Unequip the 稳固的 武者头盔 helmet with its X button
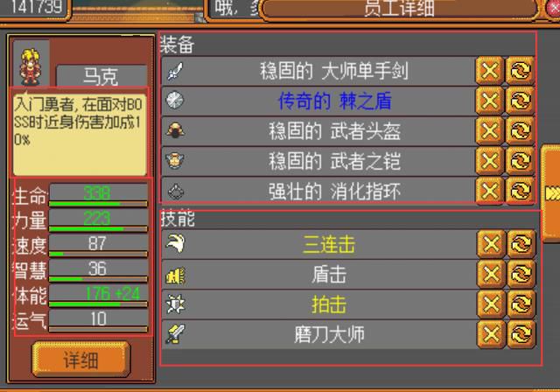Screen dimensions: 560x392 click(x=490, y=130)
